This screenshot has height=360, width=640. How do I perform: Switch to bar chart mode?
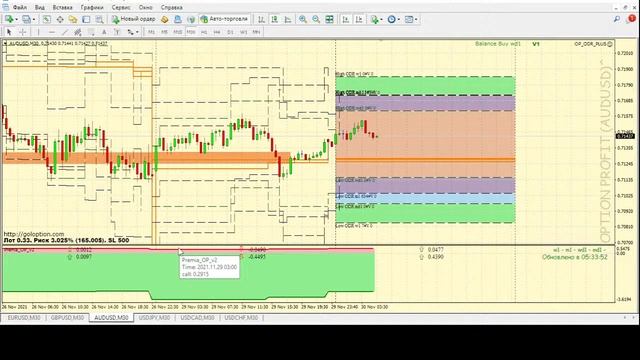click(x=261, y=19)
